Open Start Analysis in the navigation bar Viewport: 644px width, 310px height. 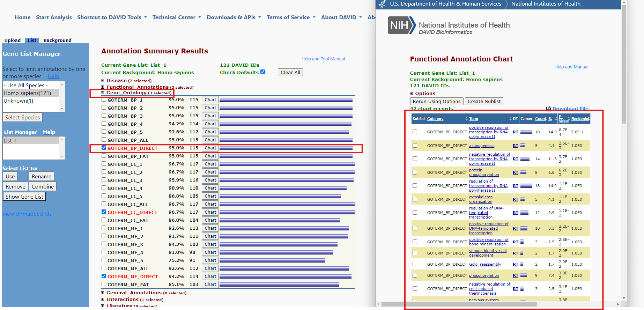coord(54,17)
